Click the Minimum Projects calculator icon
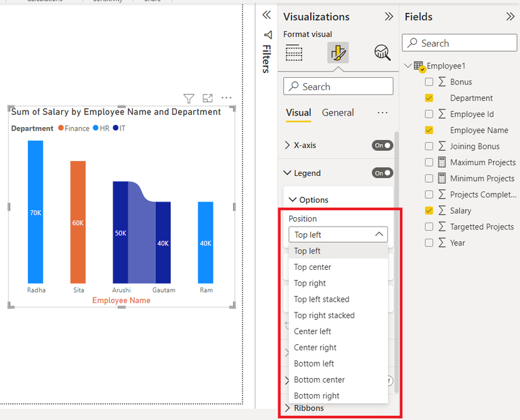This screenshot has width=520, height=420. click(x=441, y=178)
